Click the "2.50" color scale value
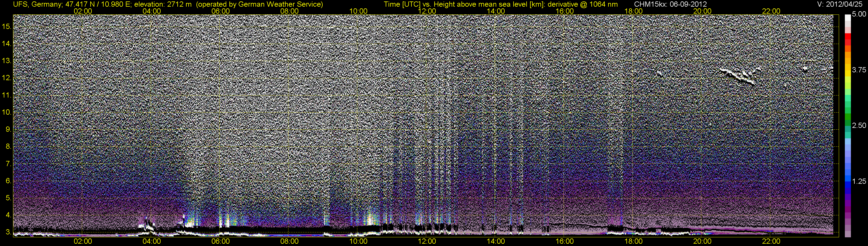 [859, 125]
